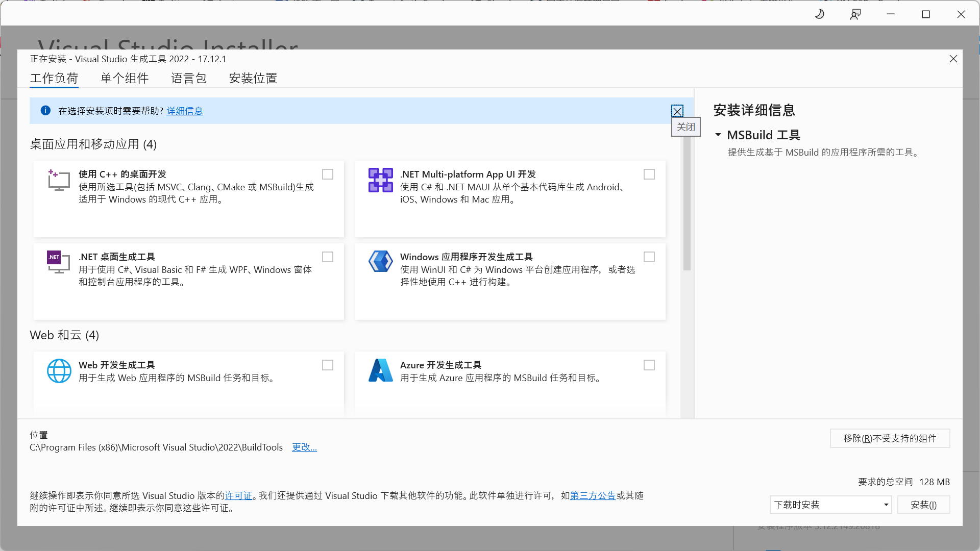Click the change (更改) location link
This screenshot has width=980, height=551.
pos(304,447)
